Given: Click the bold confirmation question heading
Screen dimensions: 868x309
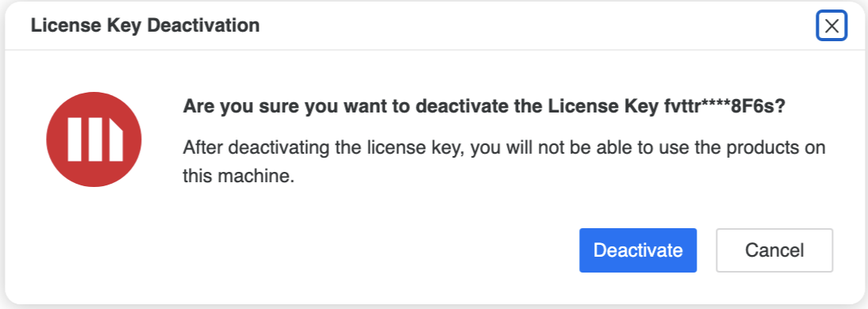Looking at the screenshot, I should [484, 106].
